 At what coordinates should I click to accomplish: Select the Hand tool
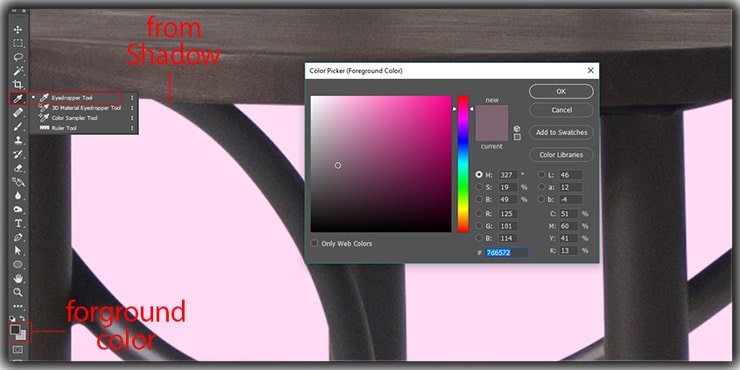(x=18, y=278)
